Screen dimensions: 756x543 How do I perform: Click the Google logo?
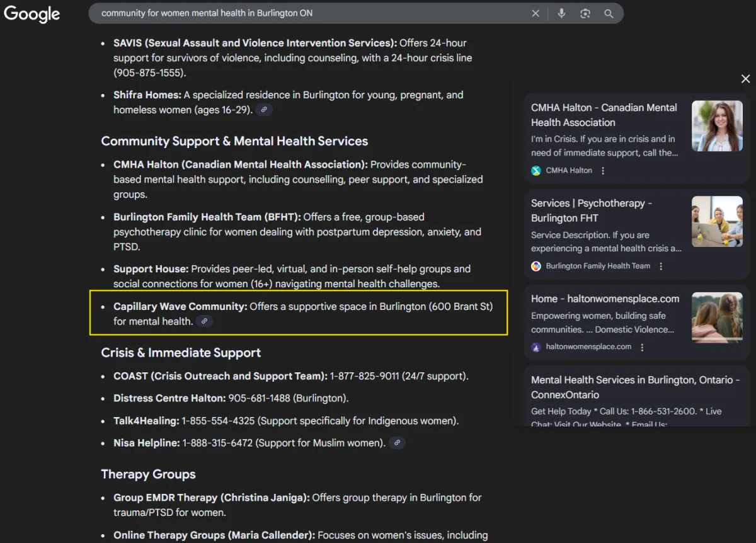click(32, 14)
